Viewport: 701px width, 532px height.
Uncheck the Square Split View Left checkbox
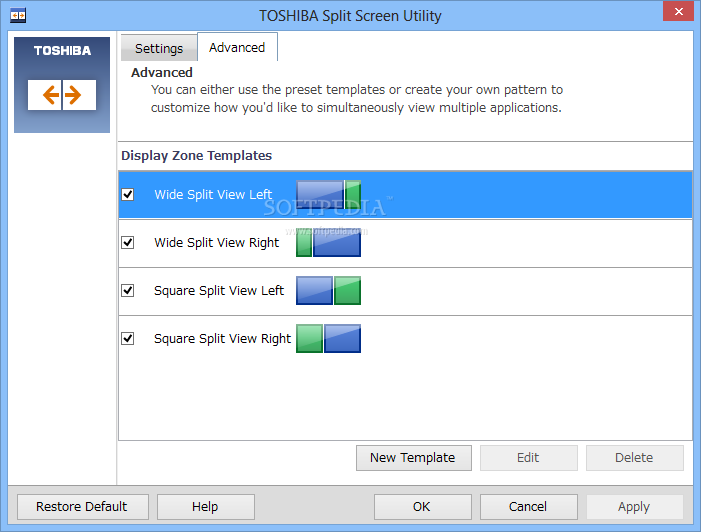tap(128, 291)
